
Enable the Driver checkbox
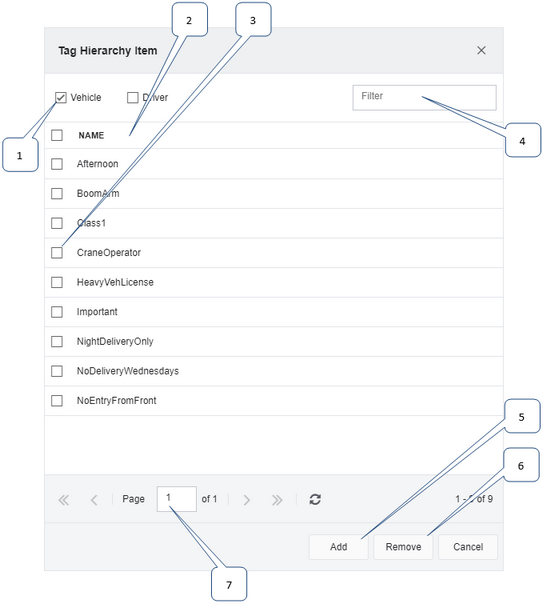coord(132,97)
